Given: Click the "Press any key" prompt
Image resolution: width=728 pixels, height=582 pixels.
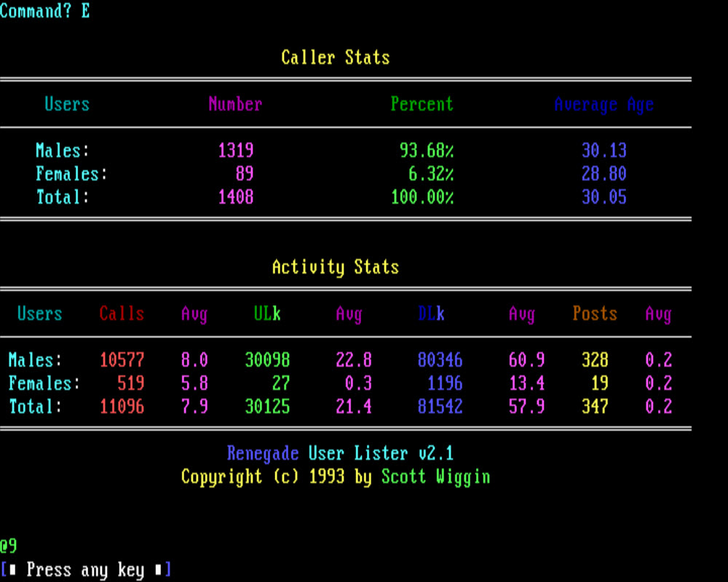Looking at the screenshot, I should (x=85, y=570).
